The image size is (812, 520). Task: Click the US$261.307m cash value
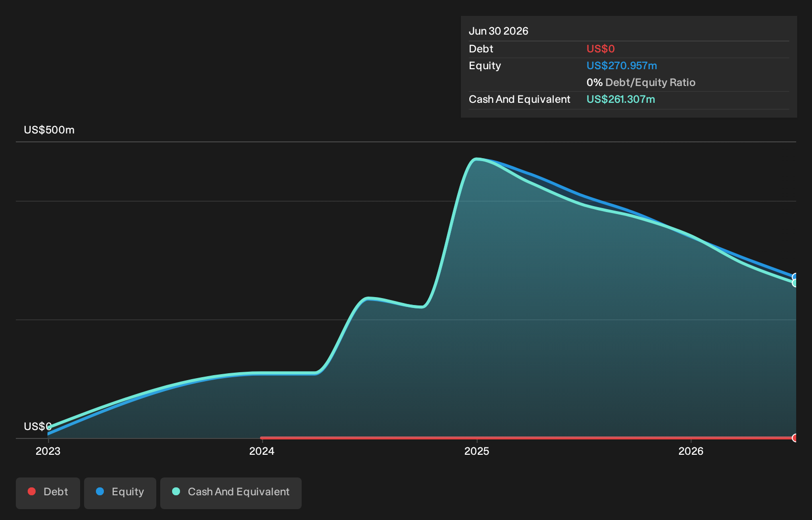tap(621, 99)
